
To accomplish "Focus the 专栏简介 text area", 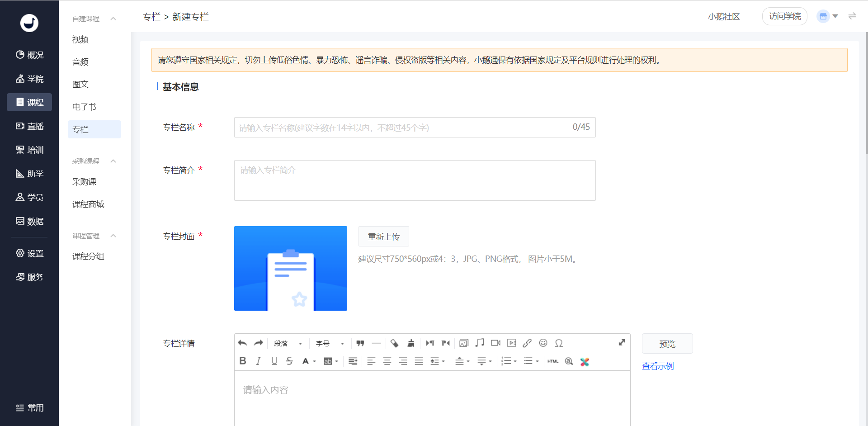I will click(x=415, y=180).
